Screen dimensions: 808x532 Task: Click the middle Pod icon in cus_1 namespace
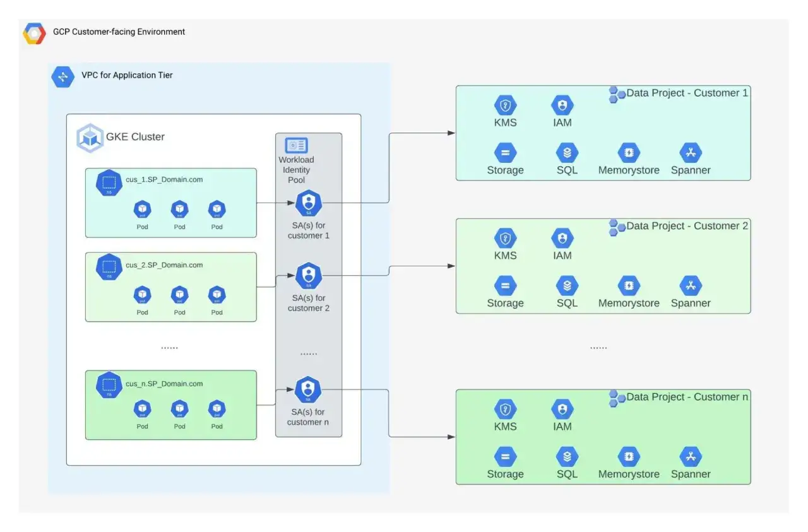(x=180, y=209)
